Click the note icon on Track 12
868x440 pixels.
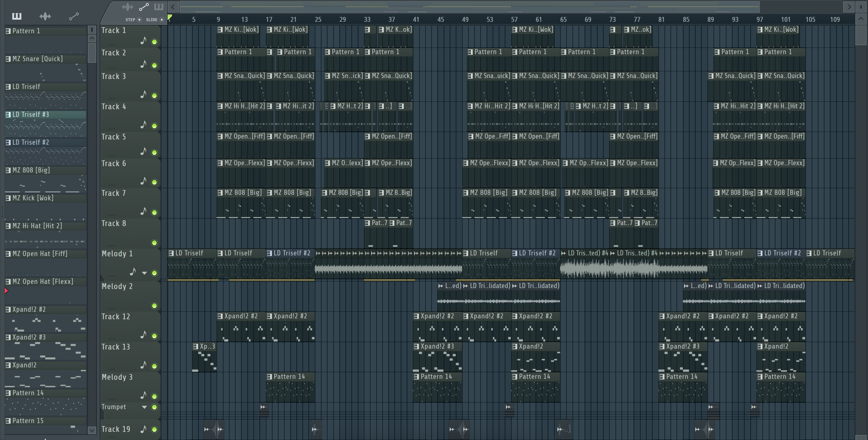[144, 335]
